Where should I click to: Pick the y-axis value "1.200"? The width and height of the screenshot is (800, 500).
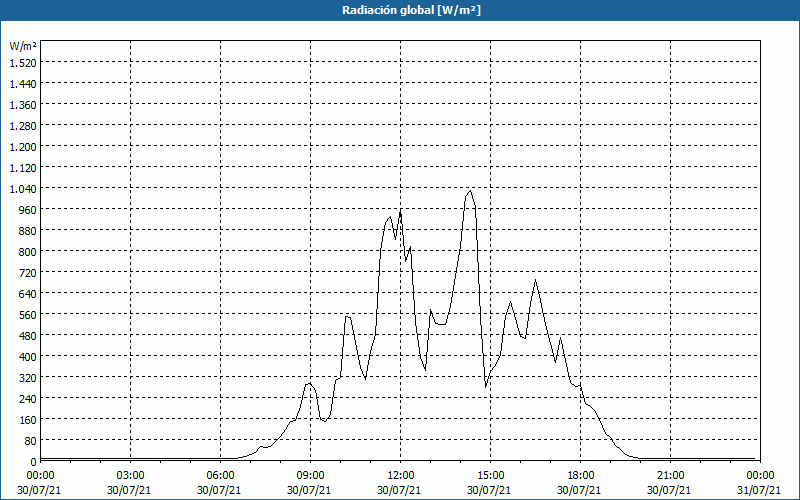[x=23, y=146]
